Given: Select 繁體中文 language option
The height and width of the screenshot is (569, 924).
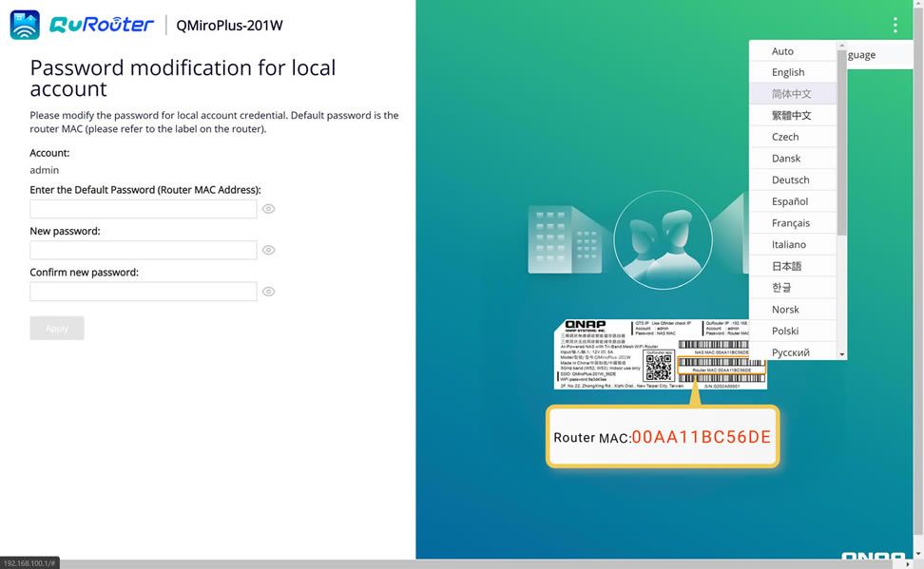Looking at the screenshot, I should pos(793,116).
